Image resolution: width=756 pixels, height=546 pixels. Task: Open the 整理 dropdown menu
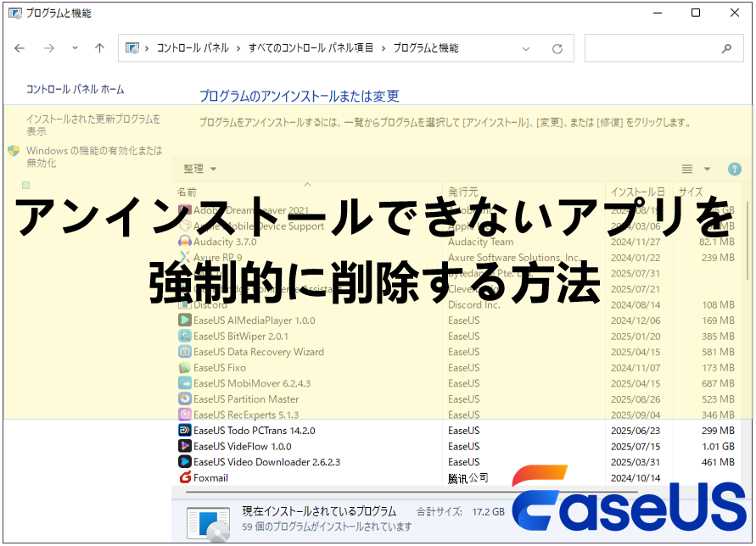pyautogui.click(x=199, y=169)
